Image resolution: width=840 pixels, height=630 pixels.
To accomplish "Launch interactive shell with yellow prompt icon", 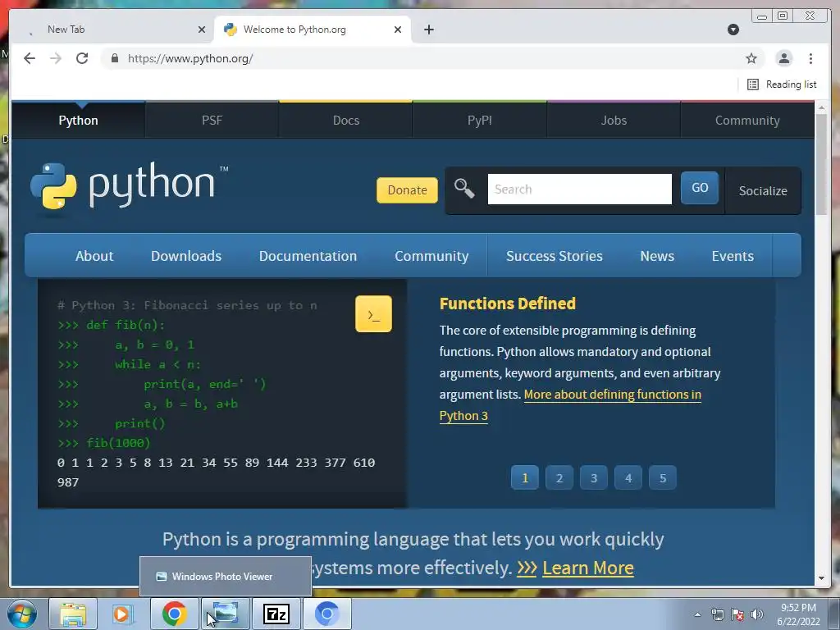I will [x=373, y=314].
